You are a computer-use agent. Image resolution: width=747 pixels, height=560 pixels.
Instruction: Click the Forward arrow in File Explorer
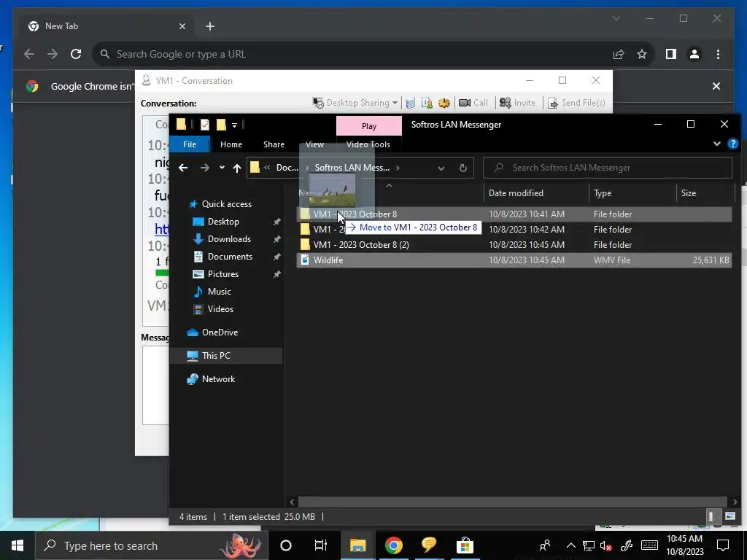[204, 168]
